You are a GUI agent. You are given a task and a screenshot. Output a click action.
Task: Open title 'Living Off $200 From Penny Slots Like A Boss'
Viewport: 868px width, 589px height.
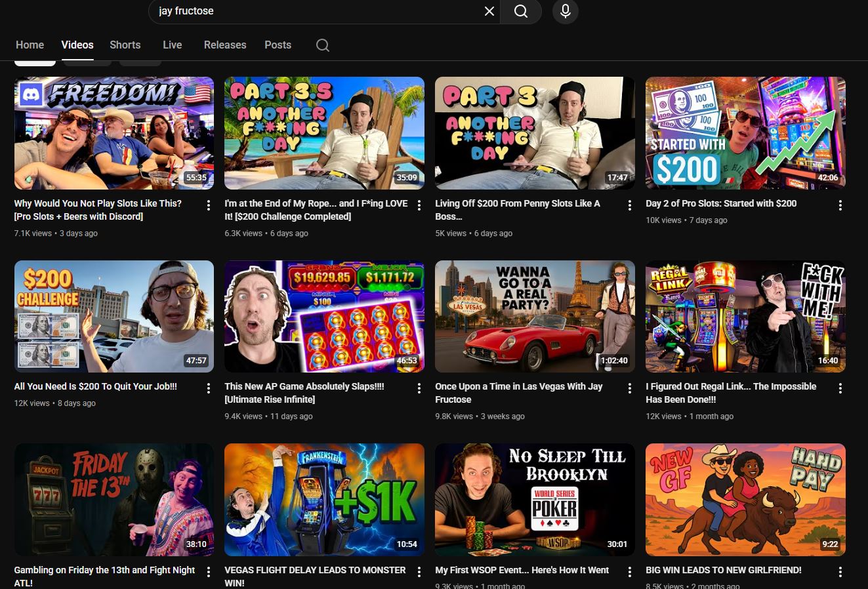click(x=518, y=210)
